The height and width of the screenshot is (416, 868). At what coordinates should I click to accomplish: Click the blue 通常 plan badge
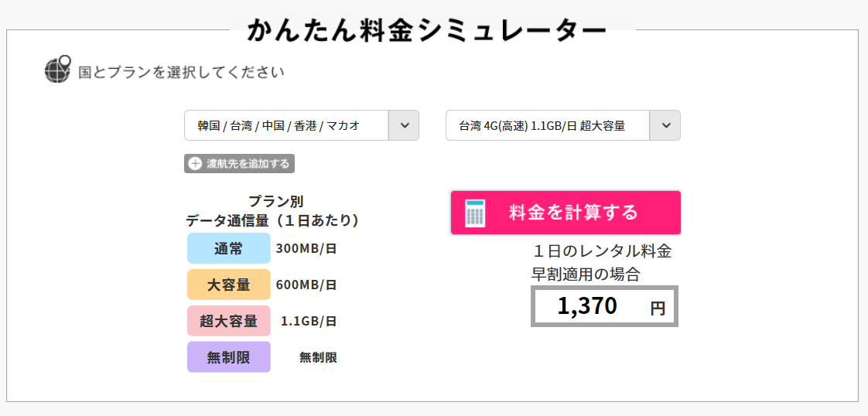coord(229,249)
